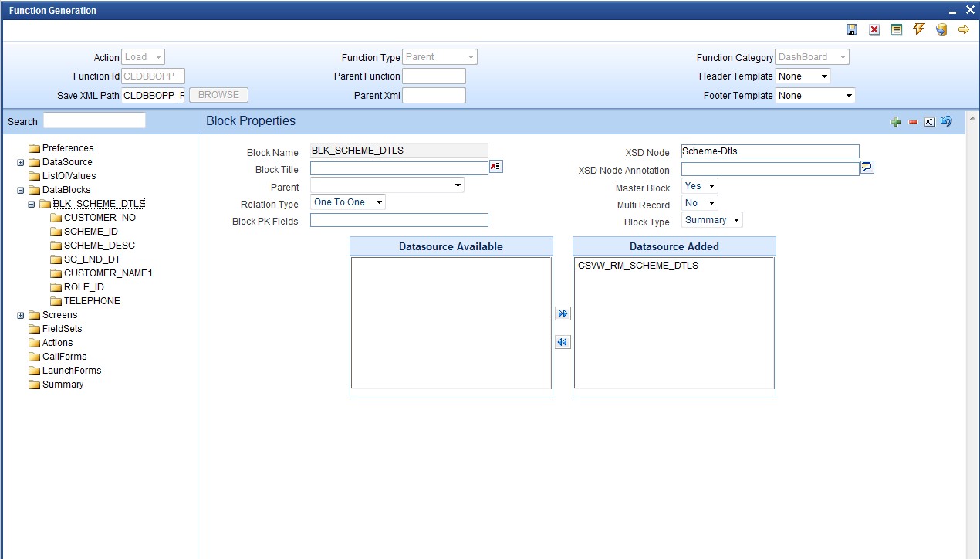The image size is (980, 559).
Task: Click the blue undo arrow icon
Action: 947,122
